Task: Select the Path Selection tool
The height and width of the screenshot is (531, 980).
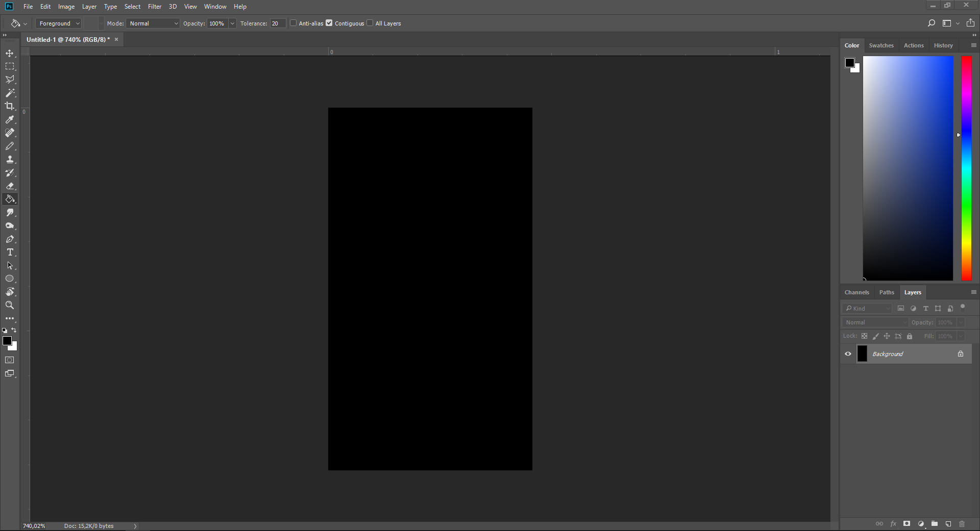Action: pyautogui.click(x=10, y=265)
